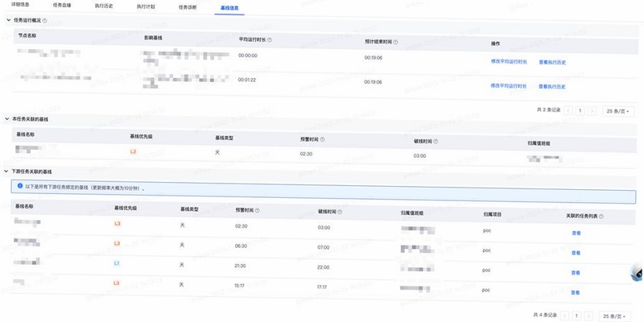Click 破线时间 help icon in 本任务关联的基线 table

click(436, 142)
